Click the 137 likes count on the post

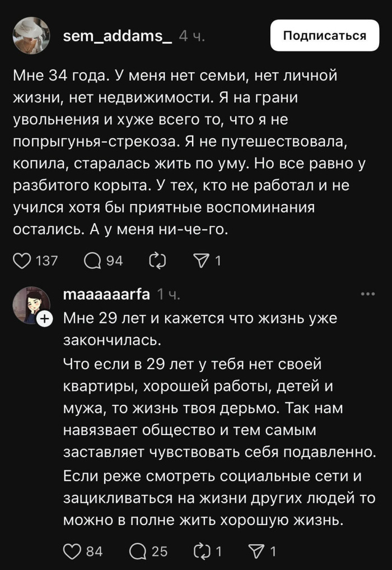[x=46, y=260]
